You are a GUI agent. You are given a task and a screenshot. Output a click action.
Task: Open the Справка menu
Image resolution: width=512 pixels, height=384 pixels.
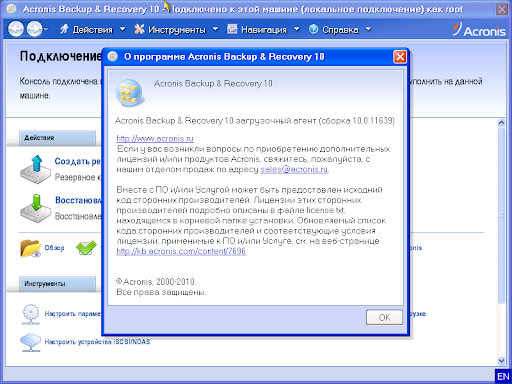coord(340,30)
